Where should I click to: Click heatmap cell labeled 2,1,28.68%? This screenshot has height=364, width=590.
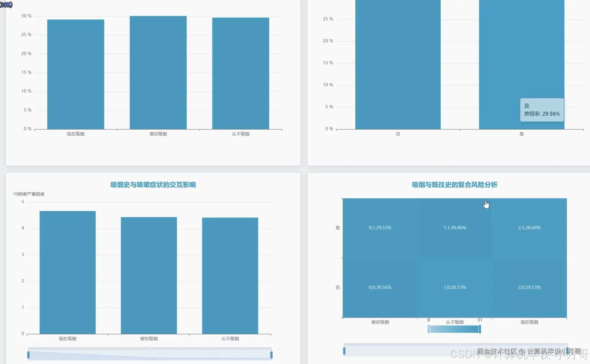(x=529, y=228)
